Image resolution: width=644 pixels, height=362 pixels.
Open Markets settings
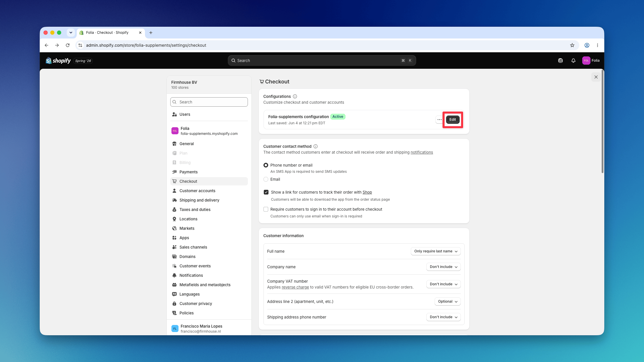pyautogui.click(x=209, y=228)
